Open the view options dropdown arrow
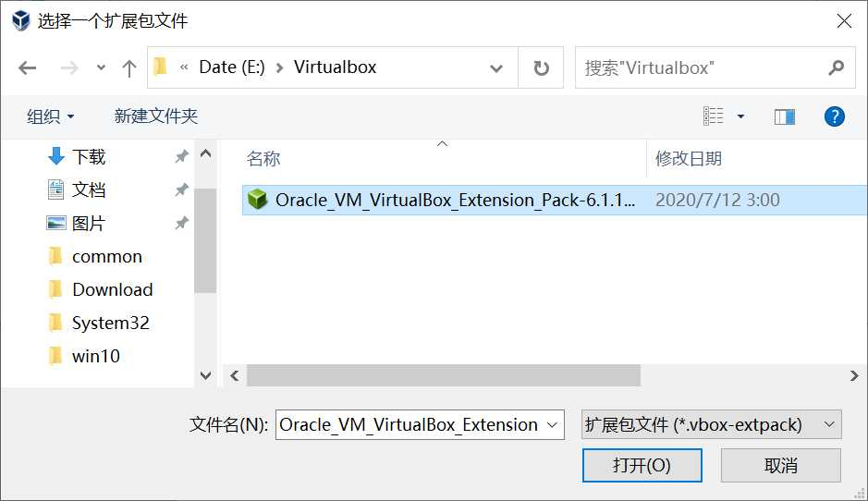This screenshot has width=868, height=501. click(x=740, y=116)
